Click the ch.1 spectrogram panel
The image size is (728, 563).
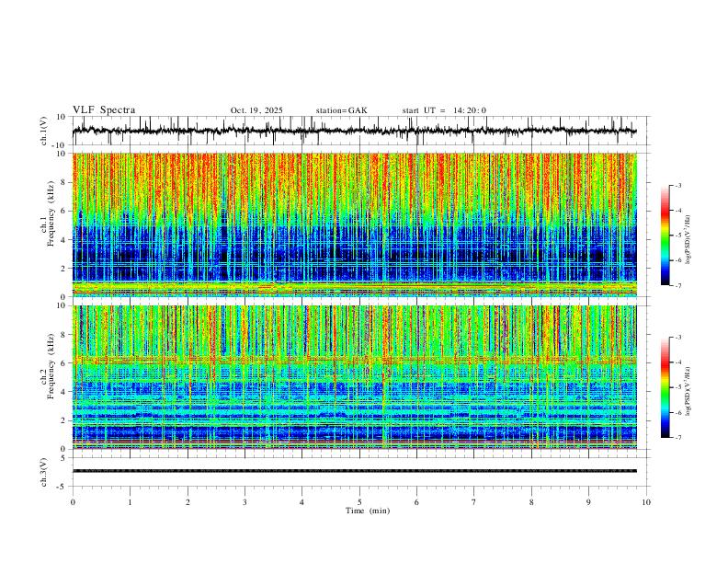pyautogui.click(x=354, y=224)
